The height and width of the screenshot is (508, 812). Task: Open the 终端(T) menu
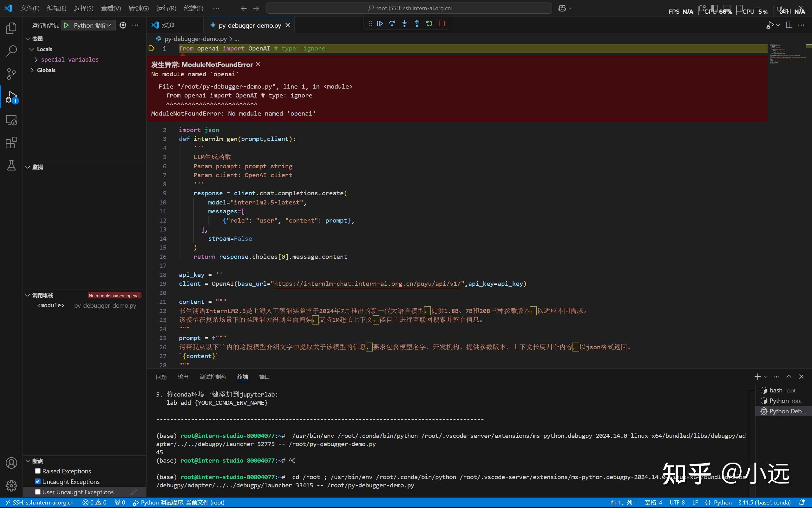[x=193, y=8]
